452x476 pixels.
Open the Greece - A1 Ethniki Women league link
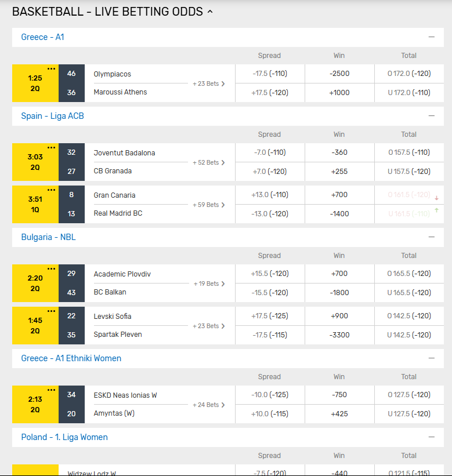click(71, 358)
